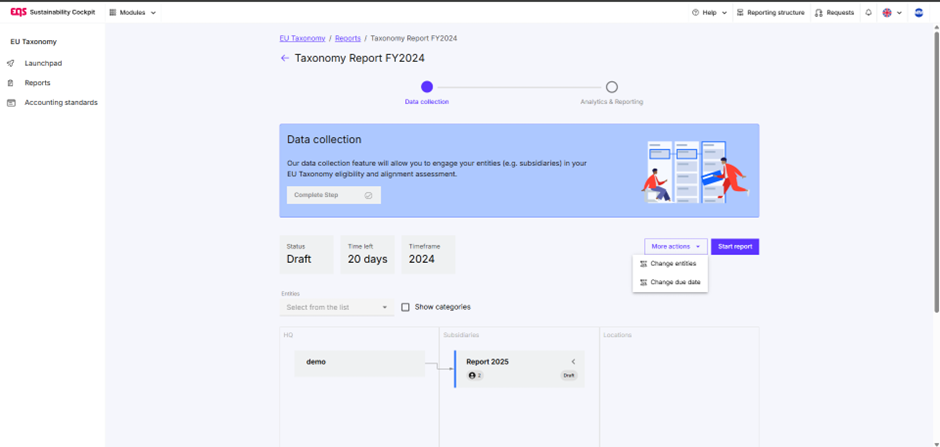Click the EU Taxonomy breadcrumb link

(x=302, y=38)
